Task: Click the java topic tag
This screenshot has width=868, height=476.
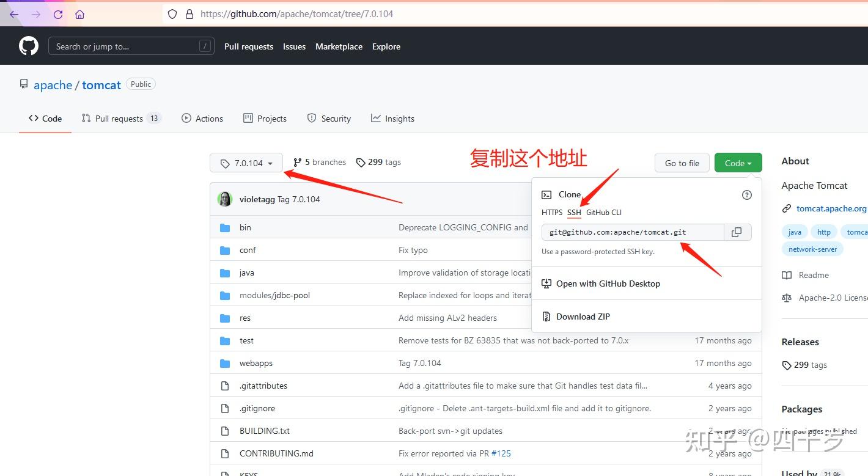Action: (x=795, y=232)
